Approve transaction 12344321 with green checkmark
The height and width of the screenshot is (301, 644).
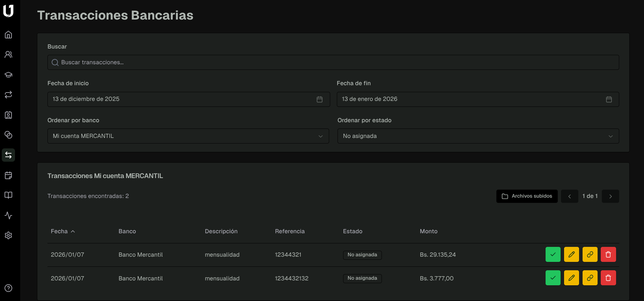pos(553,255)
